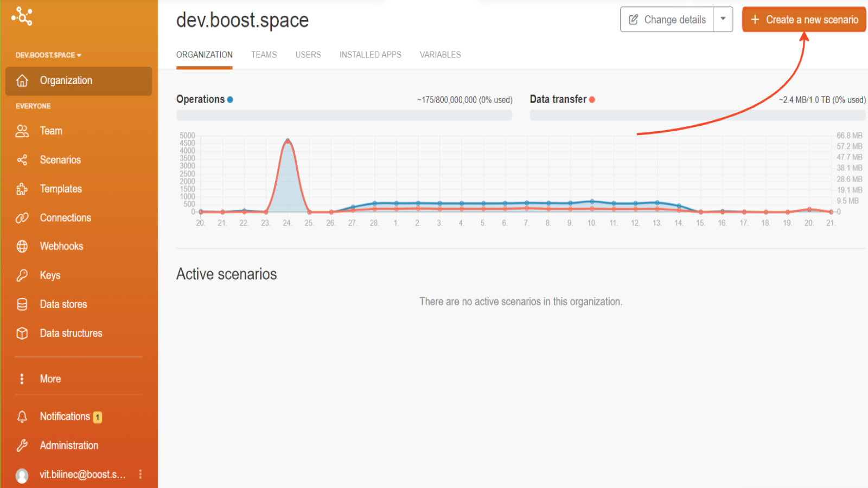Select the Templates icon in the sidebar
This screenshot has height=488, width=868.
22,189
